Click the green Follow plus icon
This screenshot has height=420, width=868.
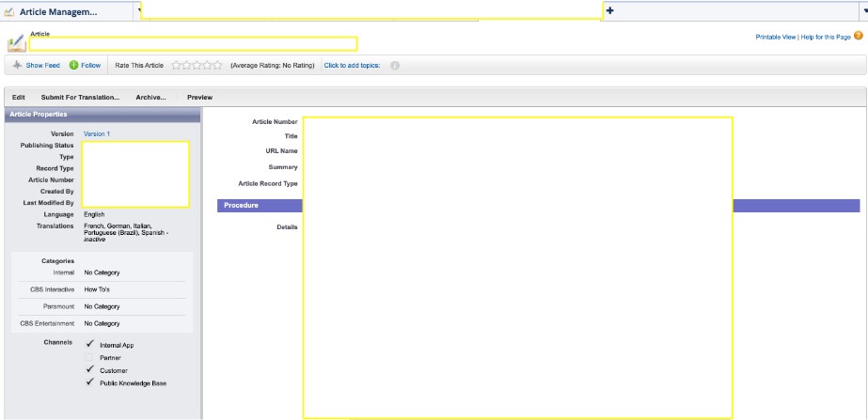(x=74, y=66)
